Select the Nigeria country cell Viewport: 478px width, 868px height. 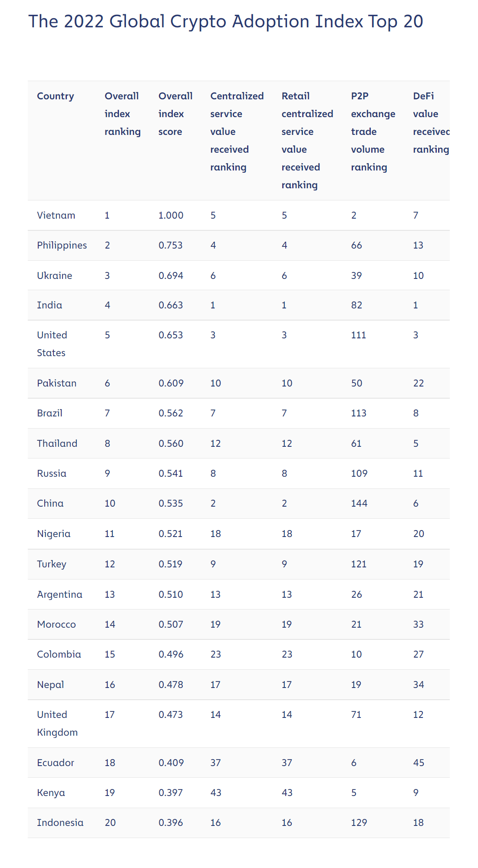tap(53, 534)
